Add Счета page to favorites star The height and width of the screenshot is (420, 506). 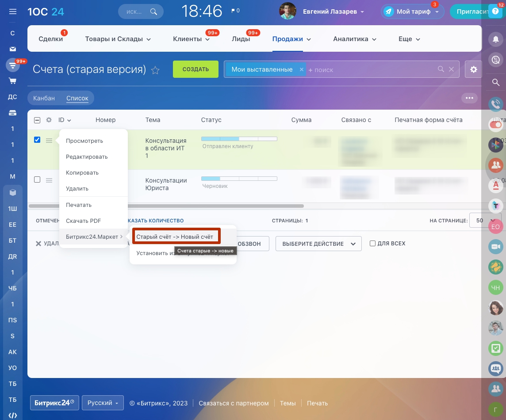tap(155, 70)
